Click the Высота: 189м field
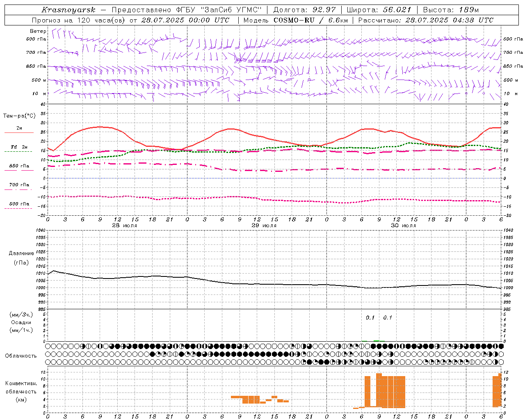This screenshot has height=420, width=525. coord(451,10)
